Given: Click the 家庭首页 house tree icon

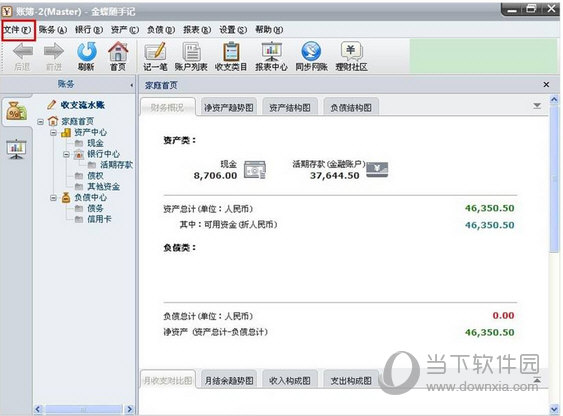Looking at the screenshot, I should 53,121.
